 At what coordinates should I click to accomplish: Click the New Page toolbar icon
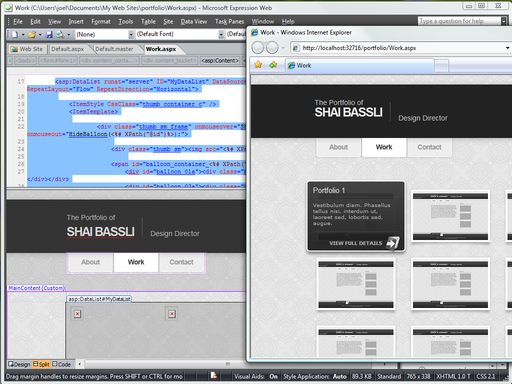[15, 34]
